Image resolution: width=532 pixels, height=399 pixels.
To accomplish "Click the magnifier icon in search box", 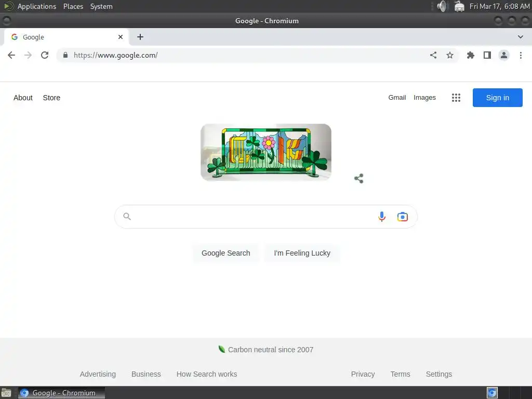I will tap(127, 217).
